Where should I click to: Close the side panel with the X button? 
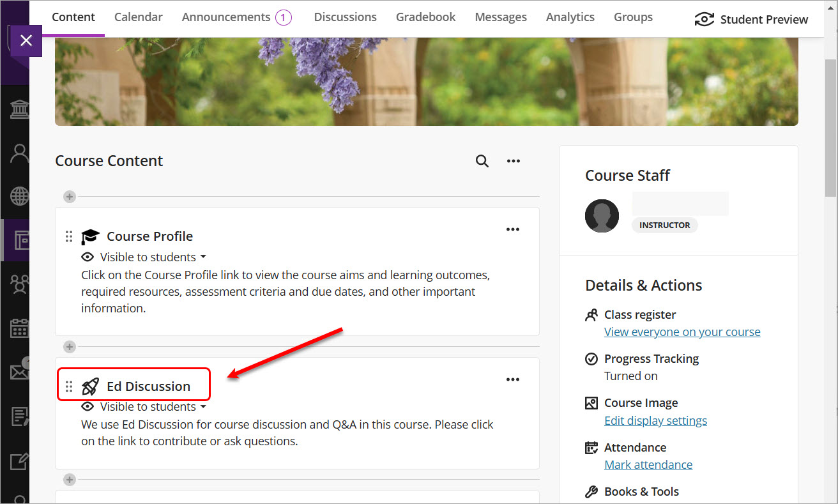26,40
